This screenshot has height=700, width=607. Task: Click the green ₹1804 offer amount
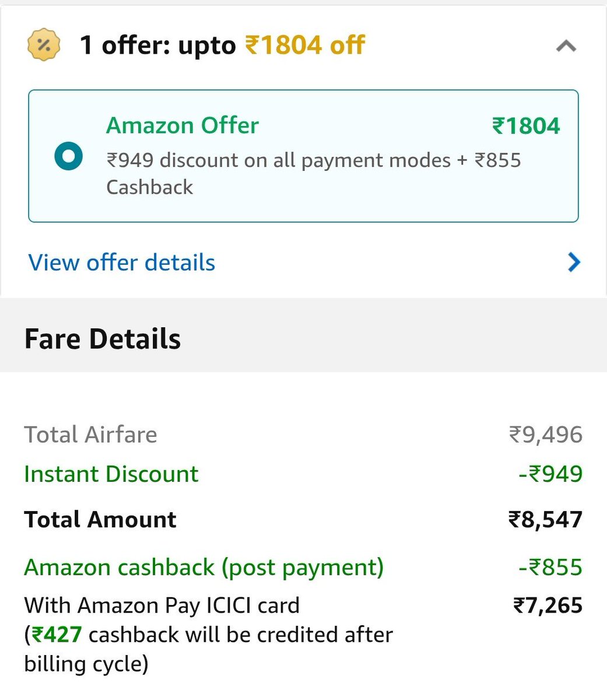pyautogui.click(x=526, y=125)
